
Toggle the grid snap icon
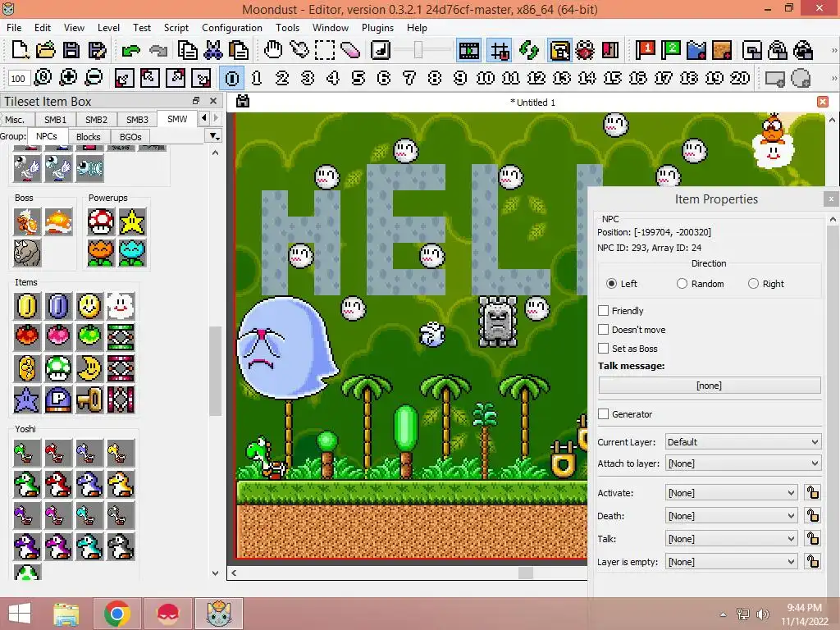tap(500, 51)
